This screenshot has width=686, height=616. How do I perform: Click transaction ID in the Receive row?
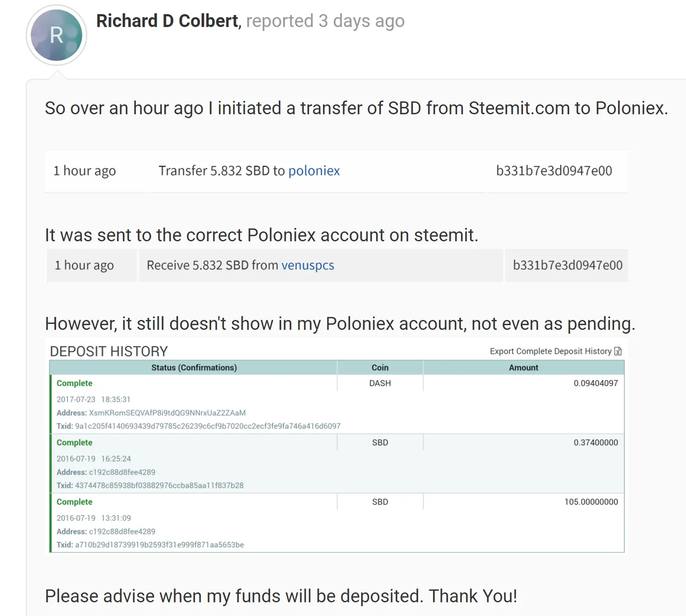pos(568,265)
